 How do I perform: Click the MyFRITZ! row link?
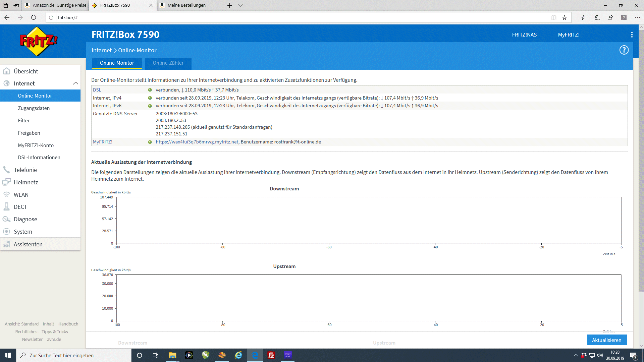click(x=103, y=142)
